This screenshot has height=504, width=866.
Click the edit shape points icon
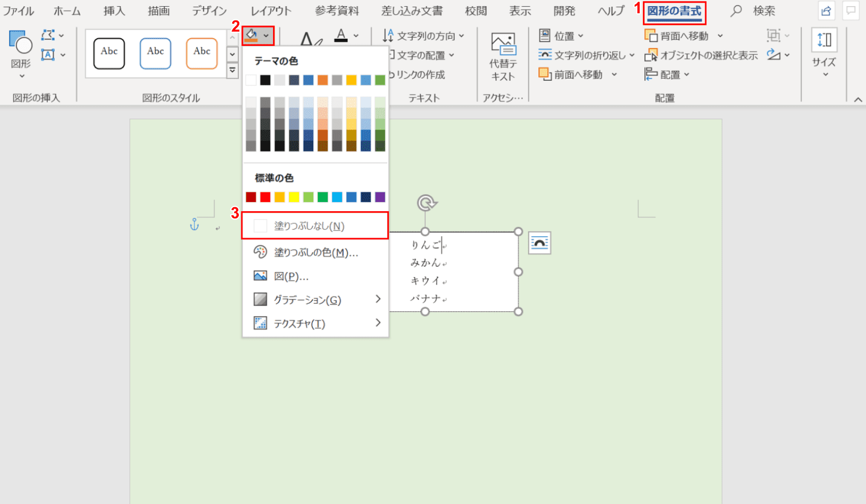pos(48,35)
